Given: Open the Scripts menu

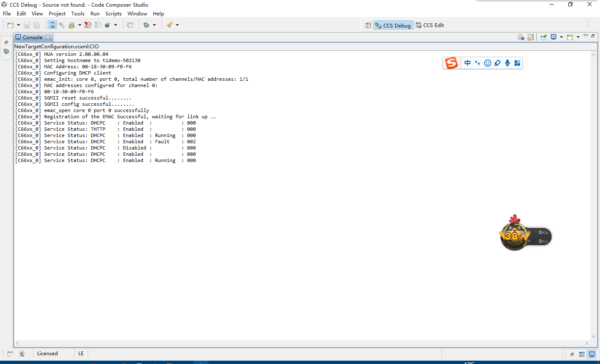Looking at the screenshot, I should (113, 14).
